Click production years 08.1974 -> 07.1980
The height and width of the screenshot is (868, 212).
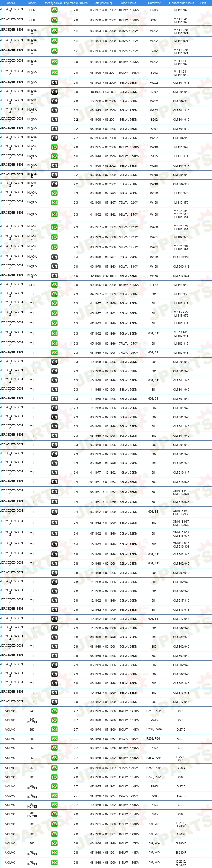tap(103, 729)
